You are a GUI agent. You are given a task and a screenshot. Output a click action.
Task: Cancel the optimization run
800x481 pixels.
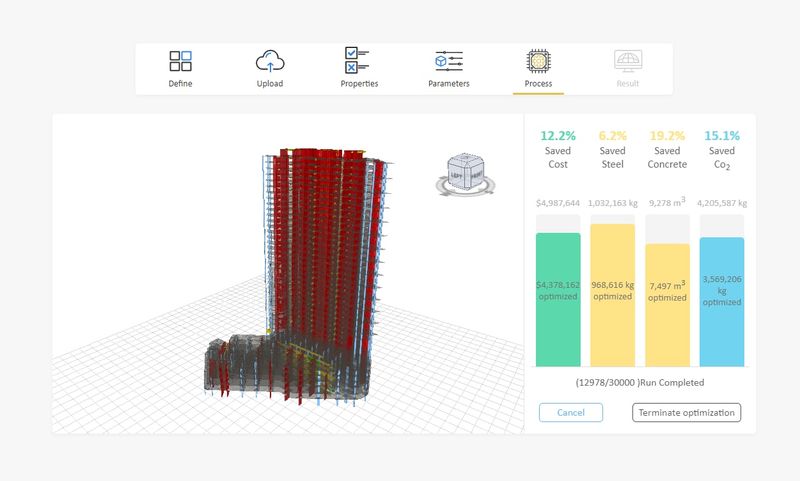tap(570, 413)
